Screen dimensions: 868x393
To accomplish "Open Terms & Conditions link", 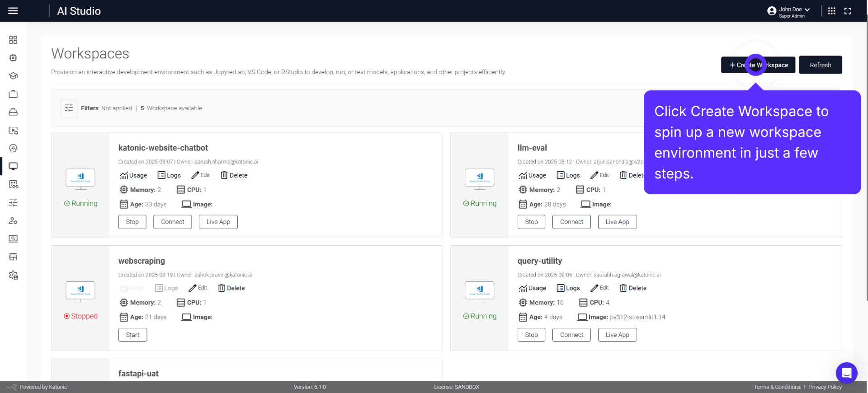I will click(x=777, y=387).
